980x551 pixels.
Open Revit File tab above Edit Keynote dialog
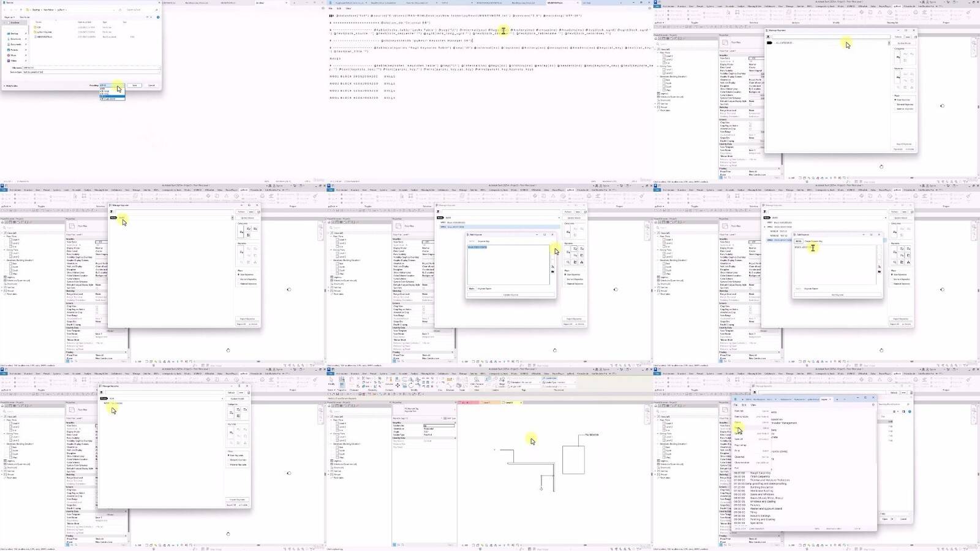[330, 190]
